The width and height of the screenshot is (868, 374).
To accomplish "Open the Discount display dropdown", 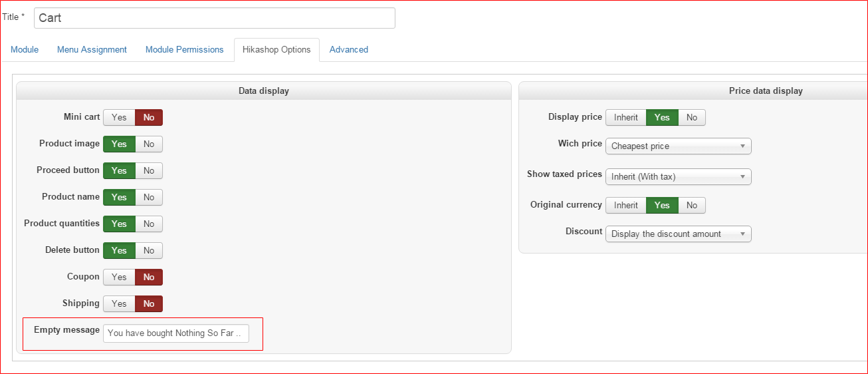I will click(x=678, y=234).
